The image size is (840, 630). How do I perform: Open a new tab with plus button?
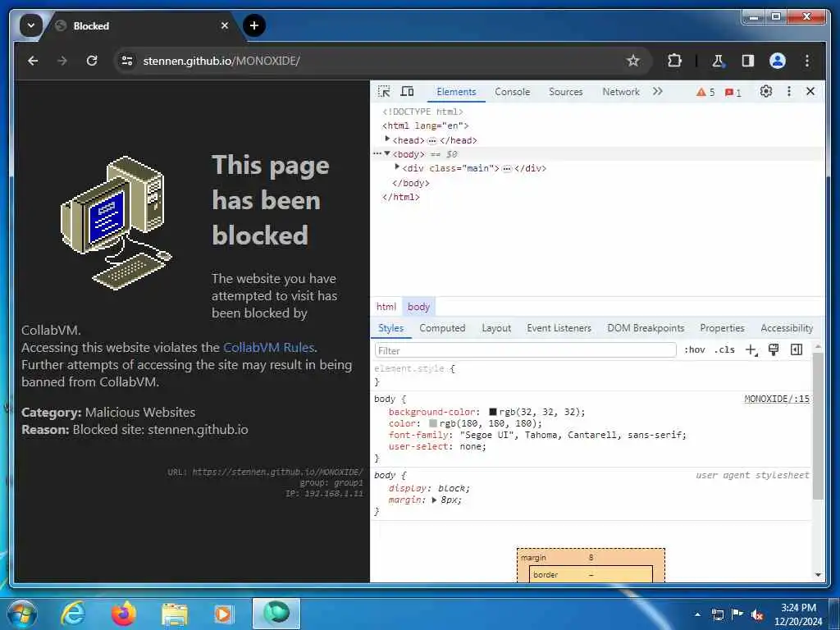254,25
